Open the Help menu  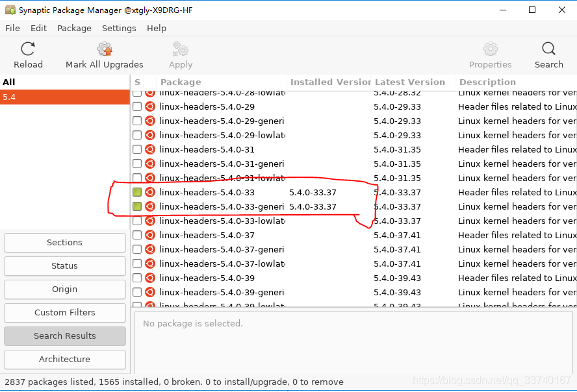(157, 29)
